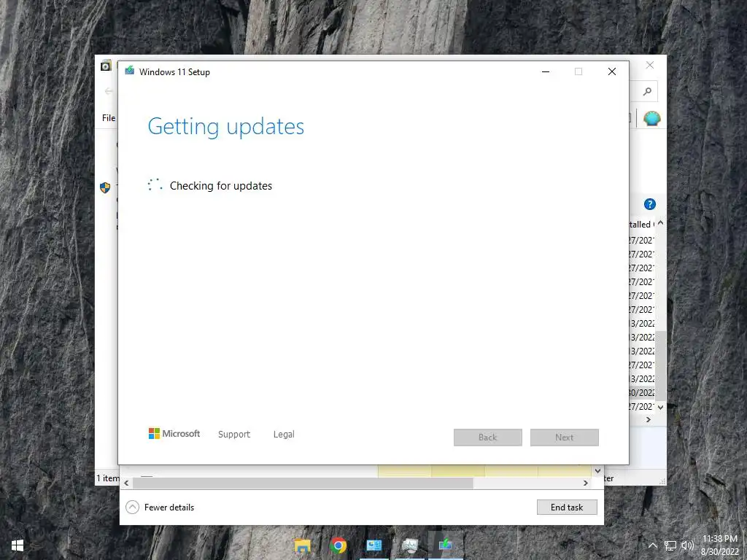
Task: Close the background Control Panel window
Action: click(650, 65)
